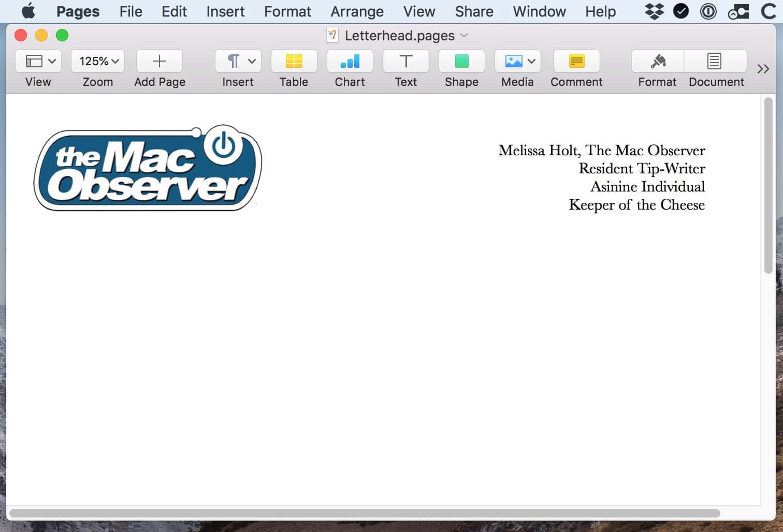Expand the Letterhead.pages title chevron
This screenshot has width=783, height=532.
(x=464, y=35)
